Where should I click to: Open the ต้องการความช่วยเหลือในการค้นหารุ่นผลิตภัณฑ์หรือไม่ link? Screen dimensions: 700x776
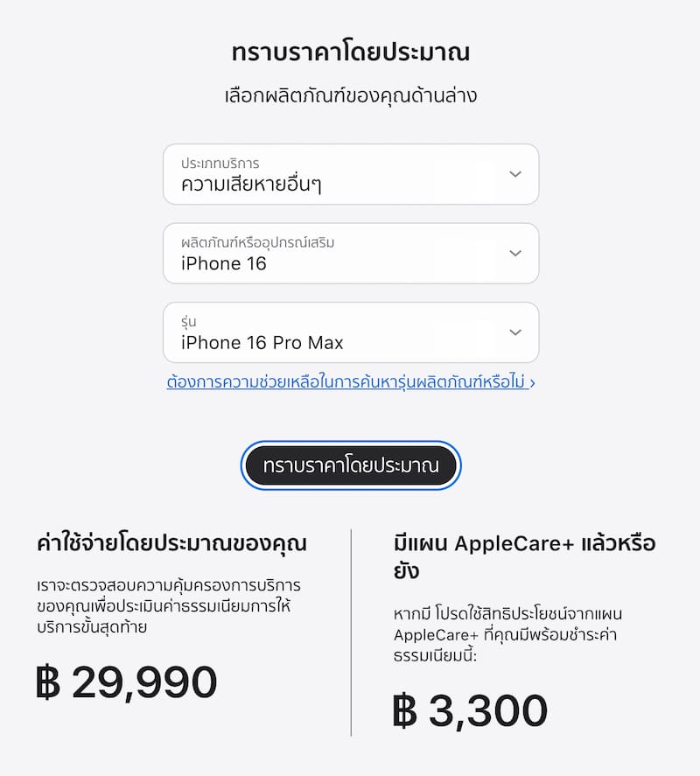coord(346,382)
